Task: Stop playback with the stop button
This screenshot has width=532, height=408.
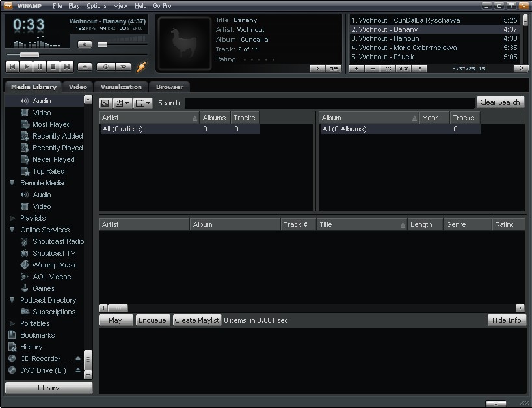Action: point(53,66)
